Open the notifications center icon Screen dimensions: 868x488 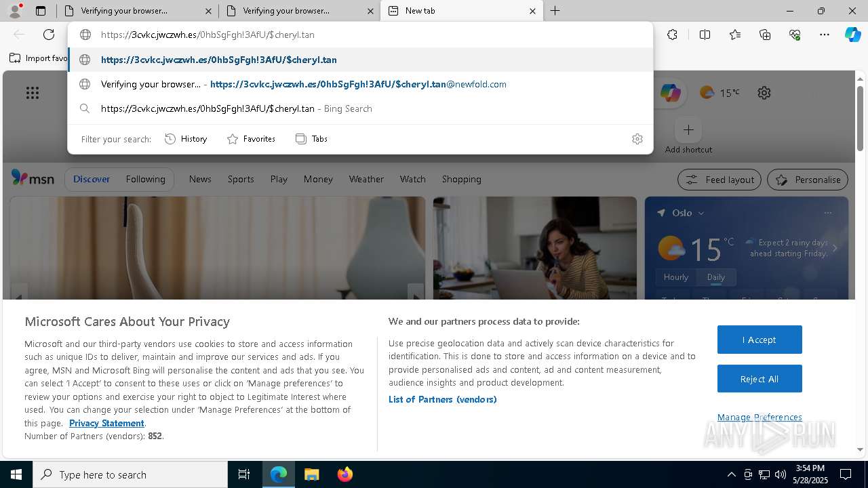click(846, 474)
